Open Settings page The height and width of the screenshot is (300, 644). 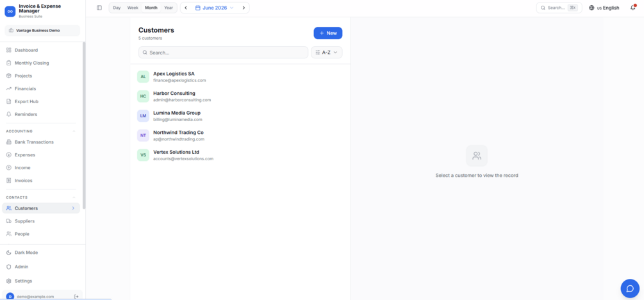click(x=41, y=281)
